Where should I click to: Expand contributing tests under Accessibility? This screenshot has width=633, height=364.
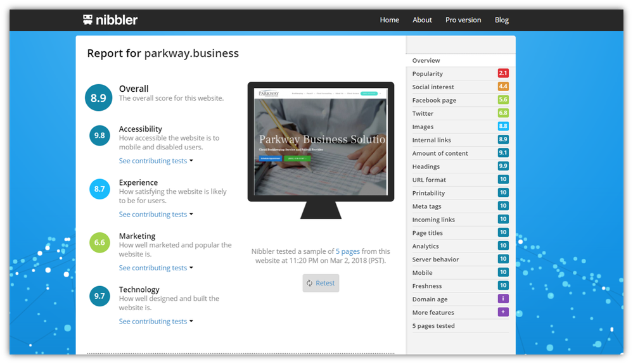156,161
